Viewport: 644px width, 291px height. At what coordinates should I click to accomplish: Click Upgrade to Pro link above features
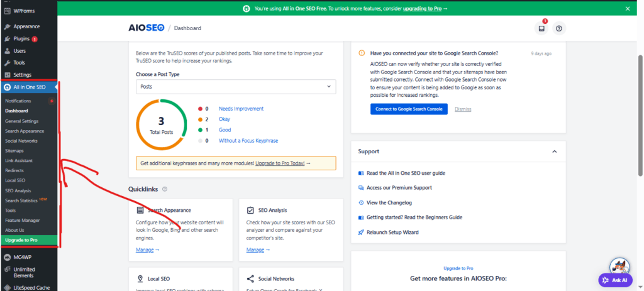[458, 268]
